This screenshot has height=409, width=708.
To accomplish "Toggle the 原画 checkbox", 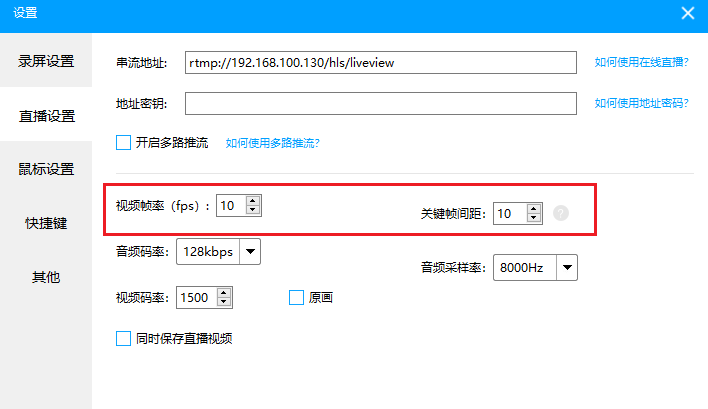I will click(296, 297).
